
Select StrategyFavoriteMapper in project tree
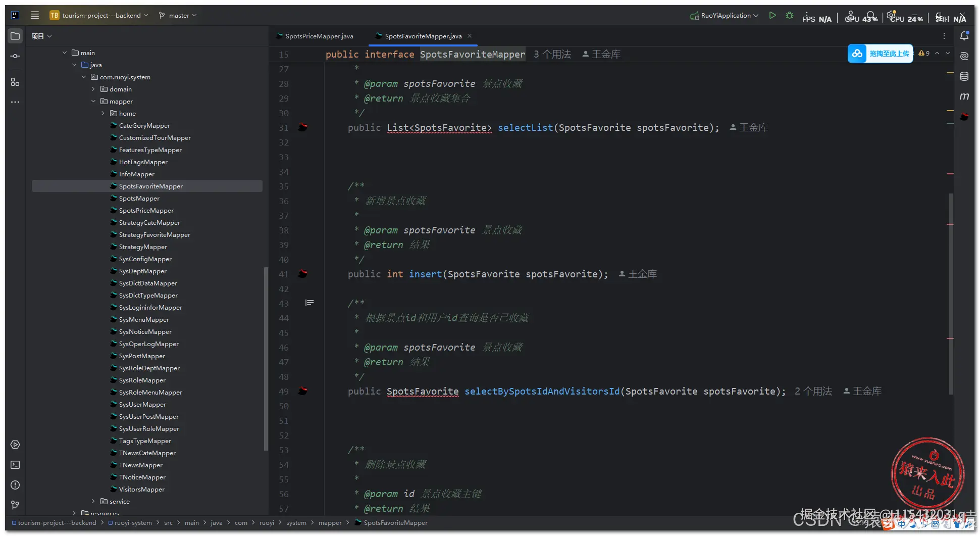[154, 234]
